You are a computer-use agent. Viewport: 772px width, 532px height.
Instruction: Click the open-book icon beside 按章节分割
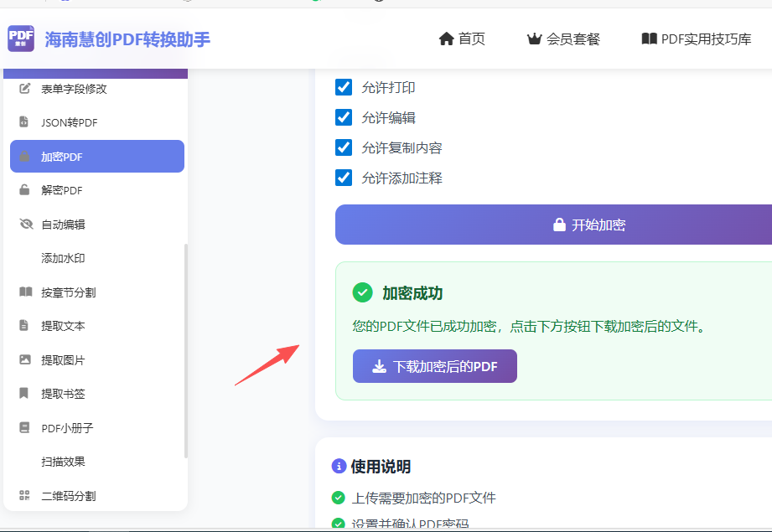pyautogui.click(x=26, y=292)
